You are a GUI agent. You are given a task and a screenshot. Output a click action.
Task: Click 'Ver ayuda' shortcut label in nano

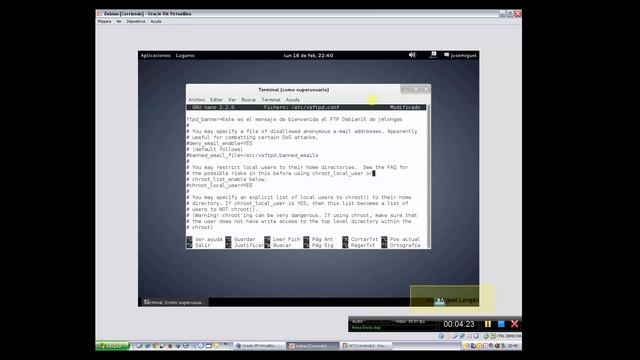pos(209,239)
